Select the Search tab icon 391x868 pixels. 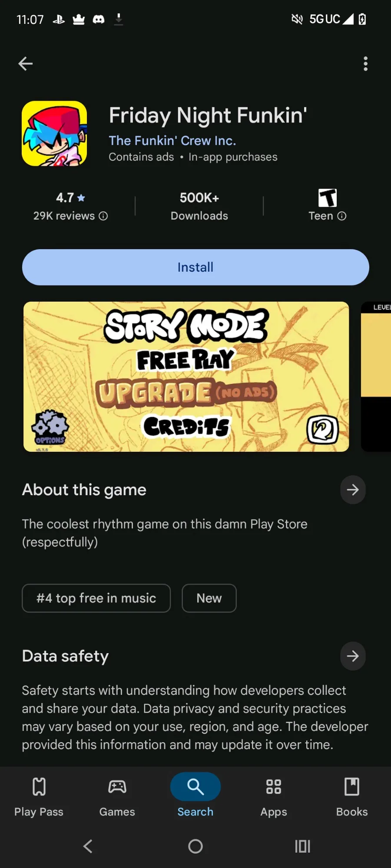195,786
